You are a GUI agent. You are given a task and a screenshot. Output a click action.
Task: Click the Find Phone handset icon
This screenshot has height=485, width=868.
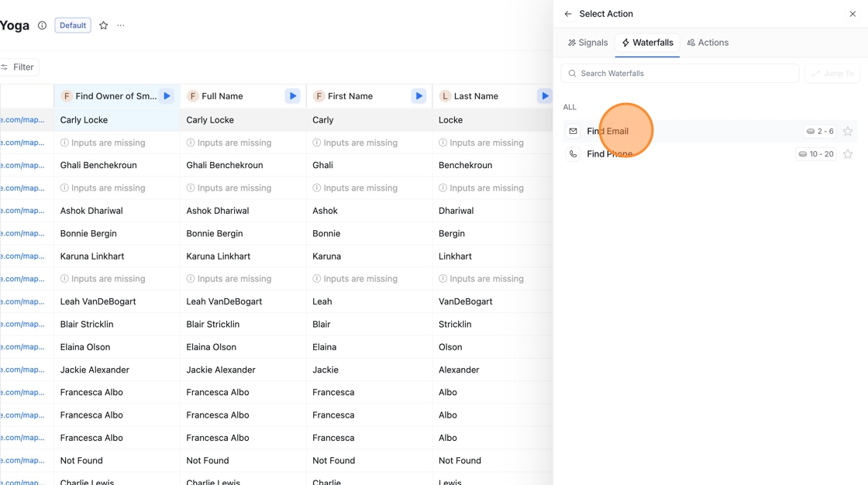point(573,154)
